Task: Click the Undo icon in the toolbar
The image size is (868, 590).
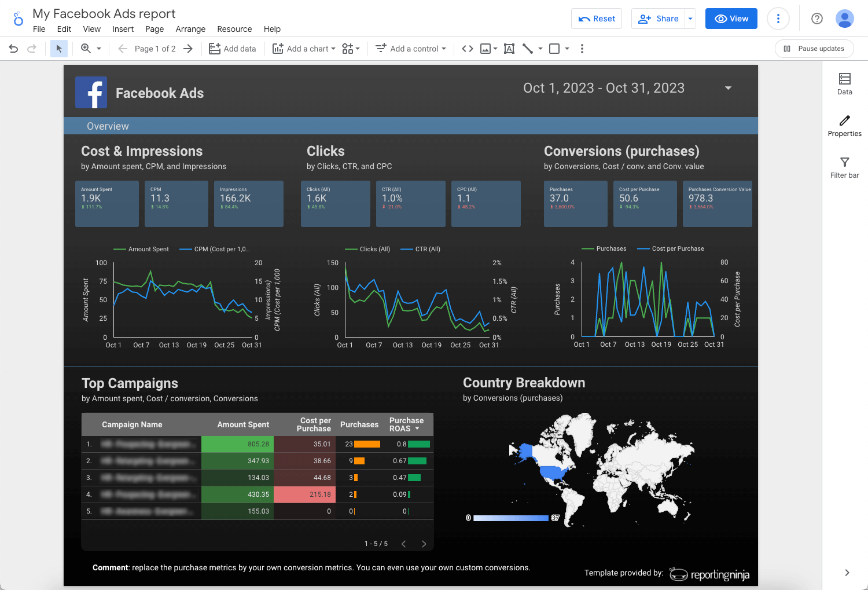Action: (x=13, y=49)
